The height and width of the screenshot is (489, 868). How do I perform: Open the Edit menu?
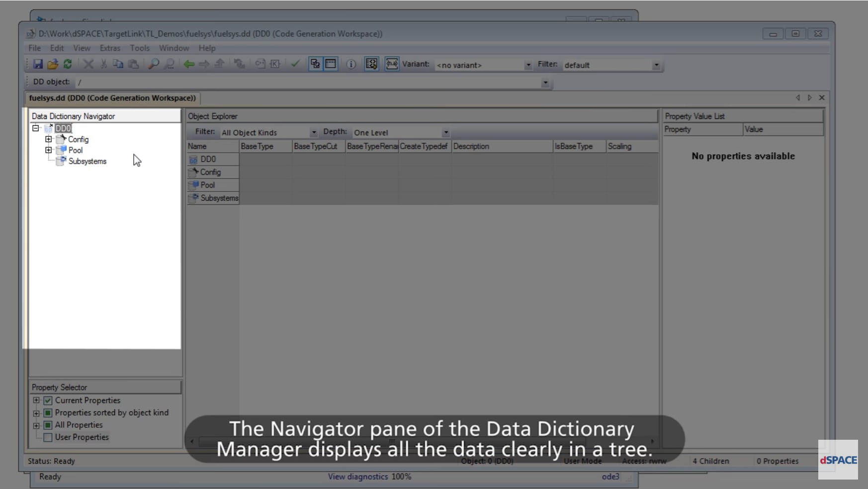(57, 48)
